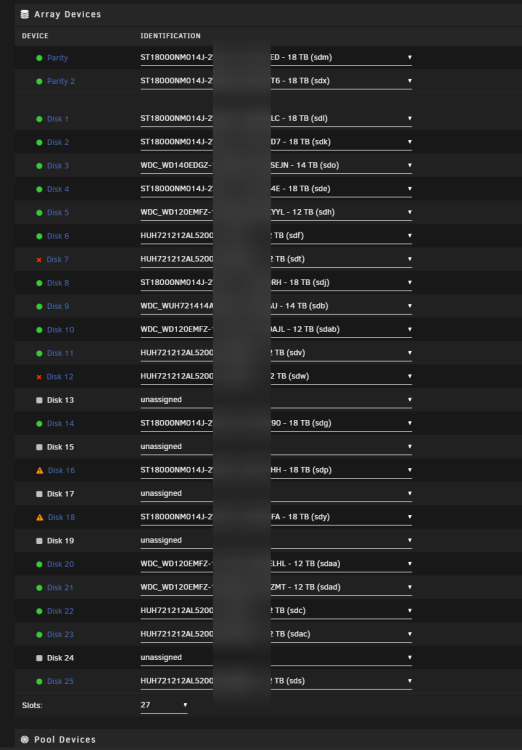Click the IDENTIFICATION column header
522x750 pixels.
170,36
